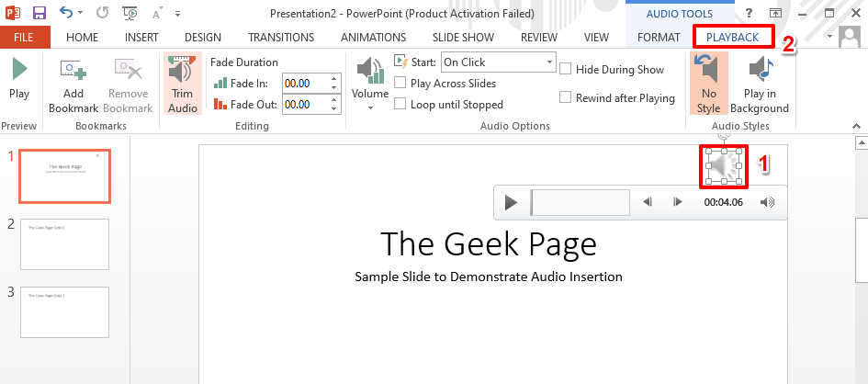868x384 pixels.
Task: Open the Animations ribbon tab
Action: [x=373, y=38]
